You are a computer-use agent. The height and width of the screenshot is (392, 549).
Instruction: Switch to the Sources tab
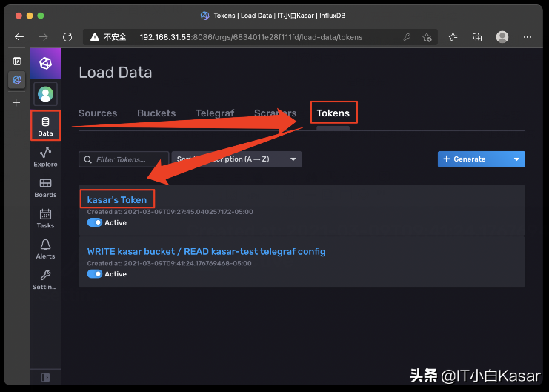click(x=98, y=113)
